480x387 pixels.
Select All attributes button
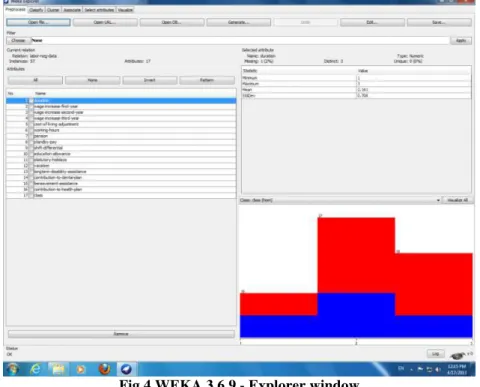click(x=35, y=80)
